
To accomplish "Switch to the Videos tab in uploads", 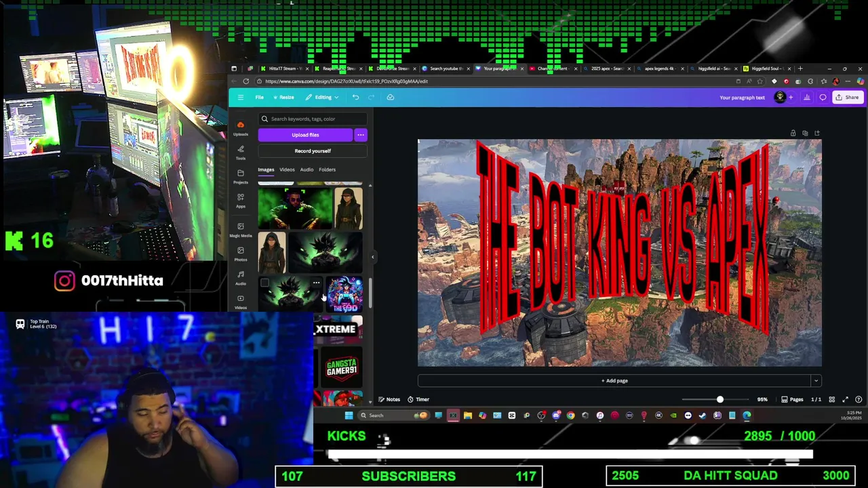I will [287, 169].
